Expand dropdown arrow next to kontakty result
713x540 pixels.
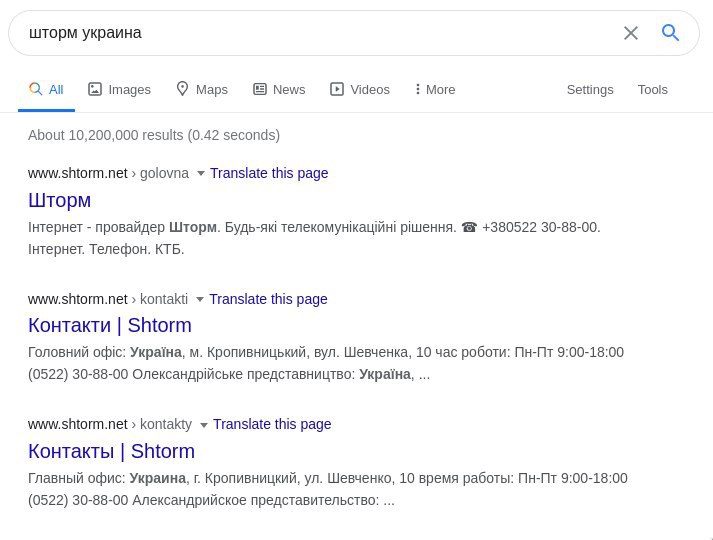click(204, 425)
